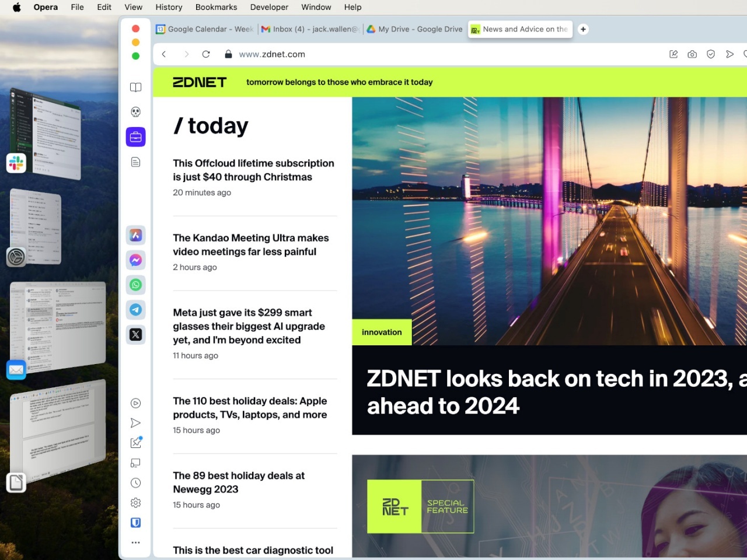Open Telegram from the sidebar
The image size is (747, 560).
coord(135,310)
